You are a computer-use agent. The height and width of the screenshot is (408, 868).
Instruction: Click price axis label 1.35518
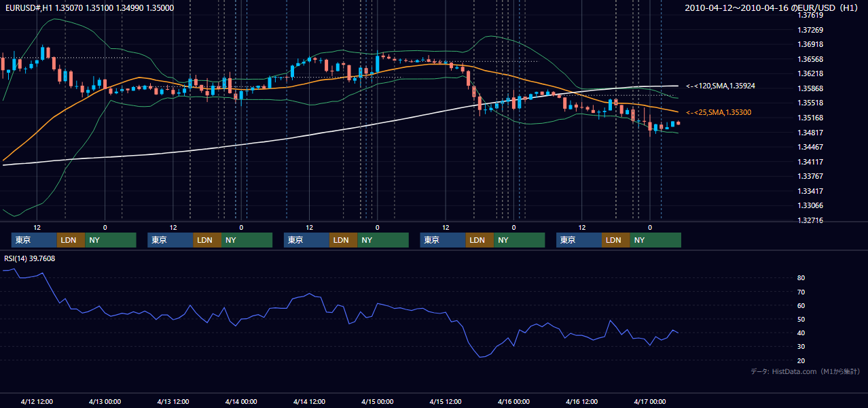coord(810,103)
